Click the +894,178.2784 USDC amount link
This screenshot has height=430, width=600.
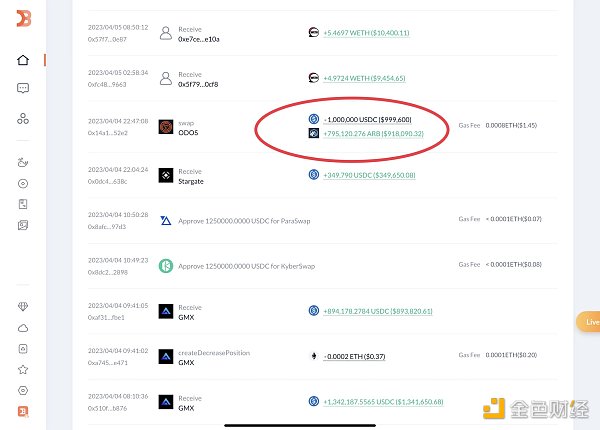377,311
